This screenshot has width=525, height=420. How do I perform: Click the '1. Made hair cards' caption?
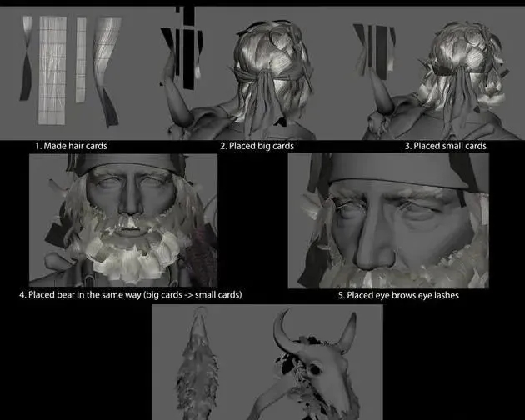(x=72, y=146)
